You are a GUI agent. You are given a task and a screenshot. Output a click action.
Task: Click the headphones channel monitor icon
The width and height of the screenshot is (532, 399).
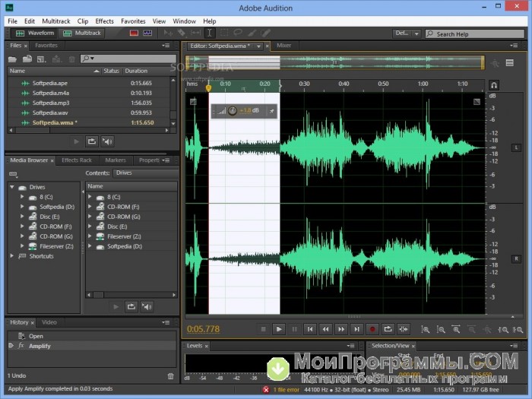[x=494, y=85]
